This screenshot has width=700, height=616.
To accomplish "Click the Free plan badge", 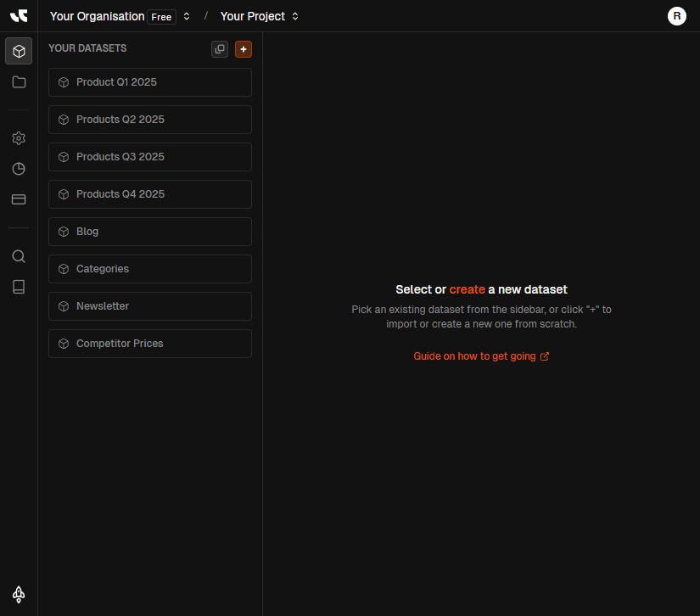I will tap(161, 16).
